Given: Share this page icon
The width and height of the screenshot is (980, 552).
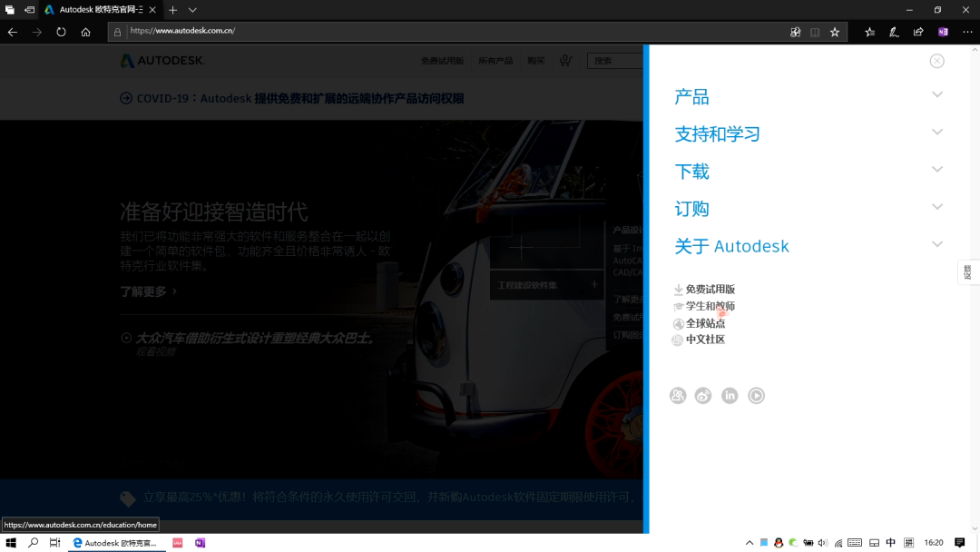Looking at the screenshot, I should (918, 32).
